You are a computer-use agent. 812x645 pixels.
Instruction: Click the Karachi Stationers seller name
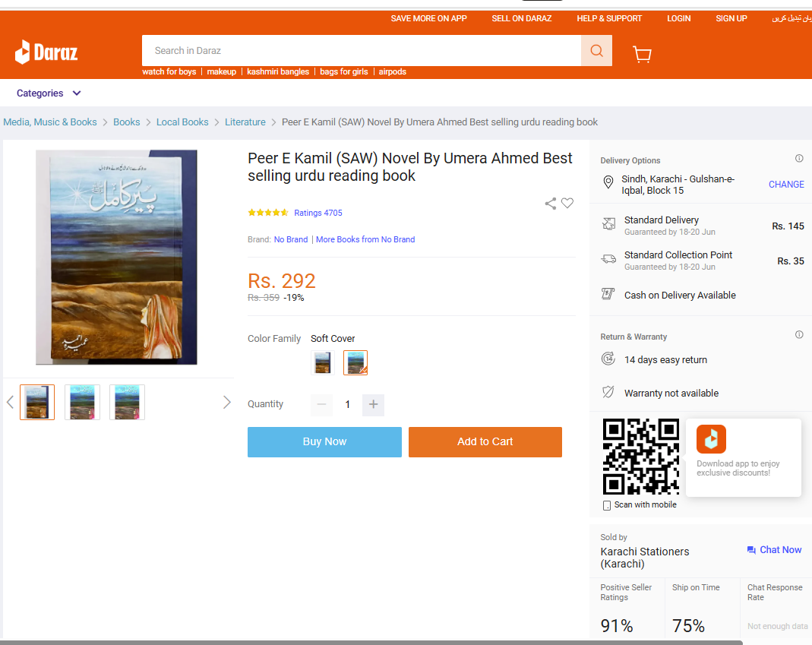tap(645, 558)
